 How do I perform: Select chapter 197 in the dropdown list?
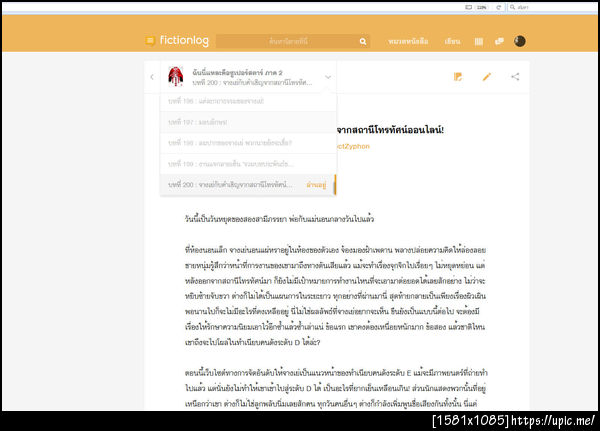point(248,122)
